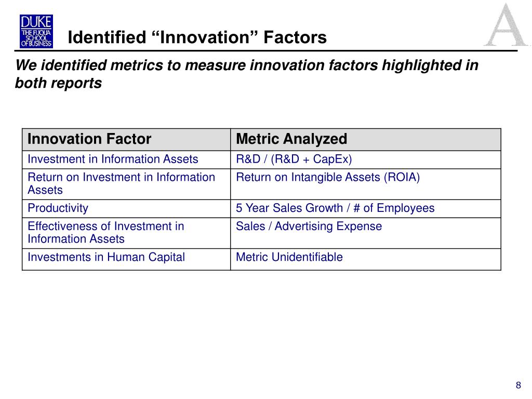Click the Duke Fuqua School logo

36,31
